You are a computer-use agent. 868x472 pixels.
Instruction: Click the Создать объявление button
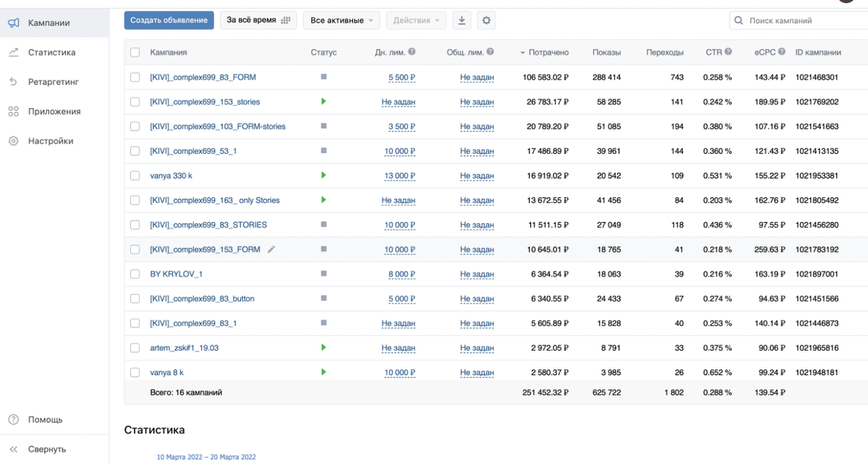click(x=169, y=20)
